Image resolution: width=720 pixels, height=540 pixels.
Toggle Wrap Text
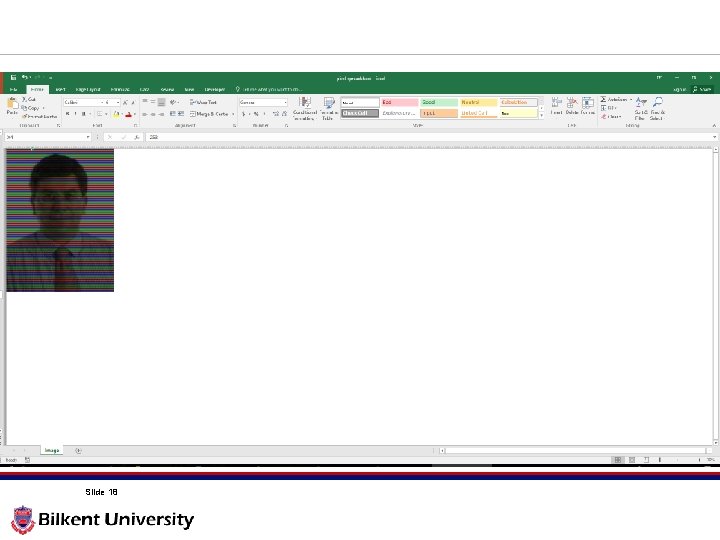tap(203, 102)
